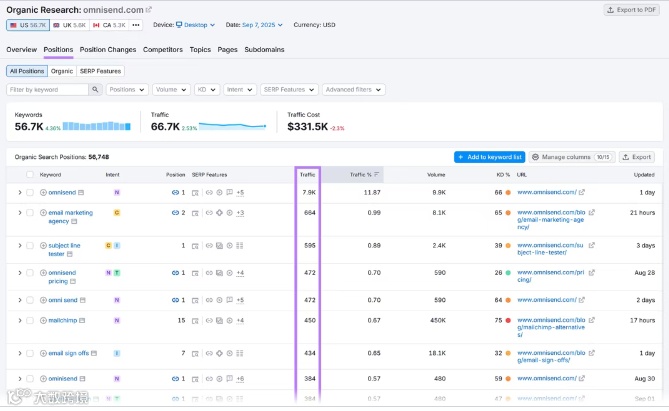
Task: Check the email marketing agency row checkbox
Action: click(x=29, y=213)
